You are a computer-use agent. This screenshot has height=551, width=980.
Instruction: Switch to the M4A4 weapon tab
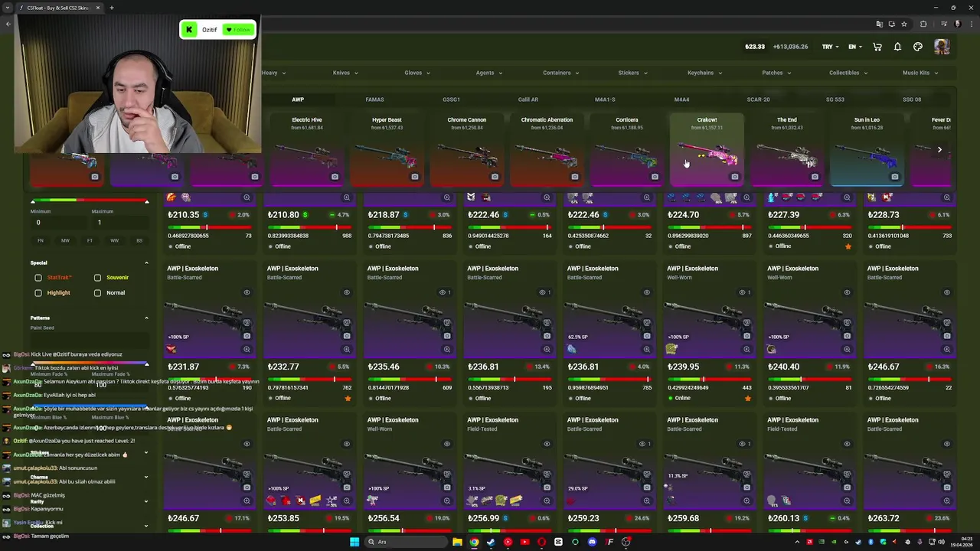point(681,99)
